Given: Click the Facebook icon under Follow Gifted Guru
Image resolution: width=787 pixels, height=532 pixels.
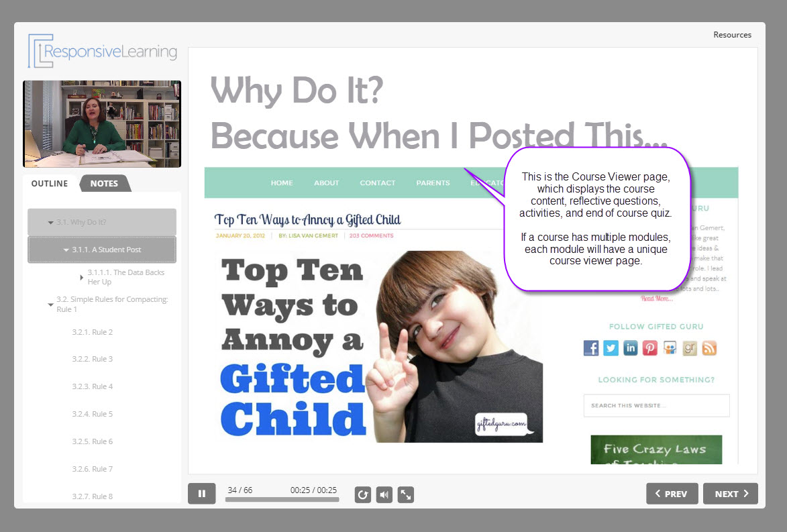Looking at the screenshot, I should click(590, 348).
